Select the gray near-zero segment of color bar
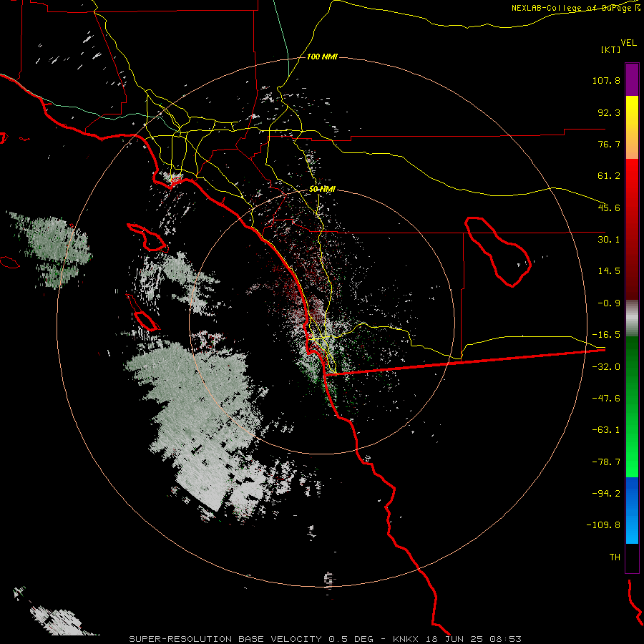This screenshot has height=644, width=644. 632,318
